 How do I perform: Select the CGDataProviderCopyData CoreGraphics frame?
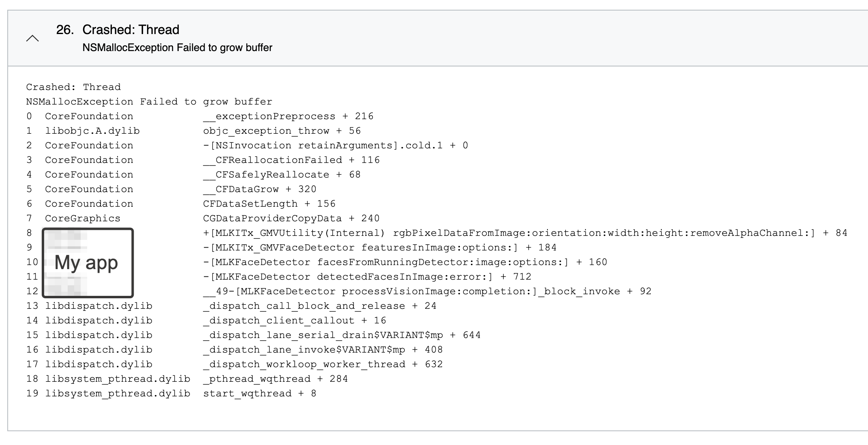pyautogui.click(x=291, y=218)
